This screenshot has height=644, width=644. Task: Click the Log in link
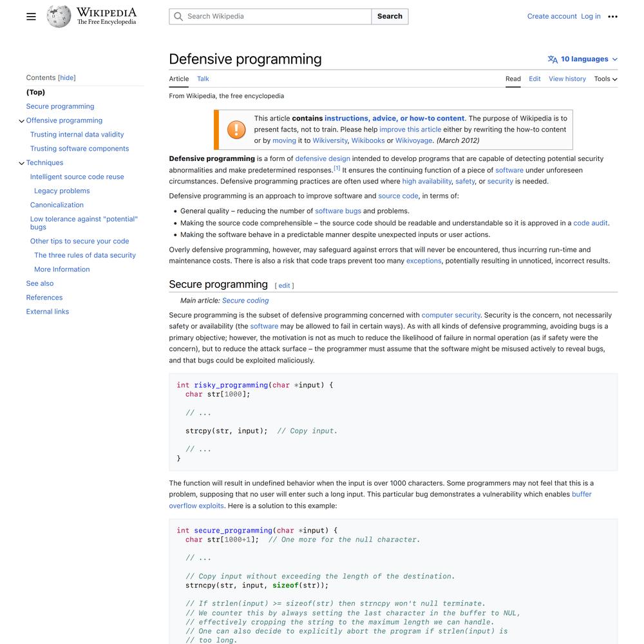pyautogui.click(x=591, y=17)
